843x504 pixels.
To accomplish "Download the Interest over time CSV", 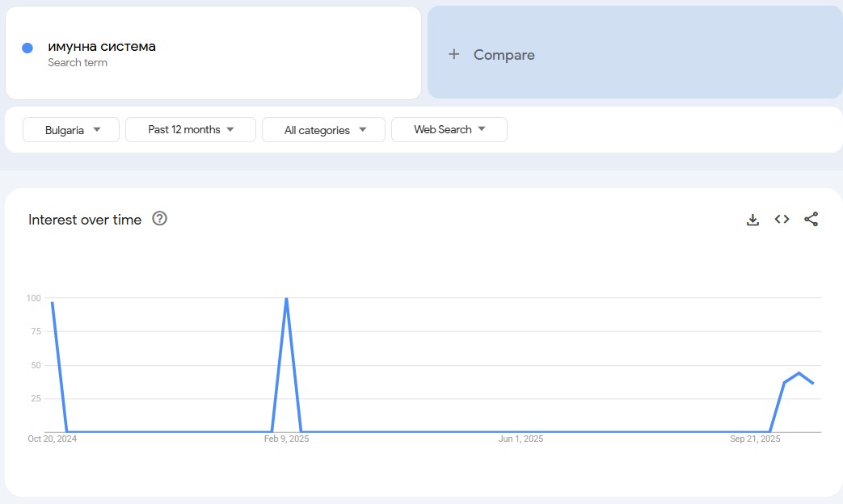I will (x=752, y=220).
